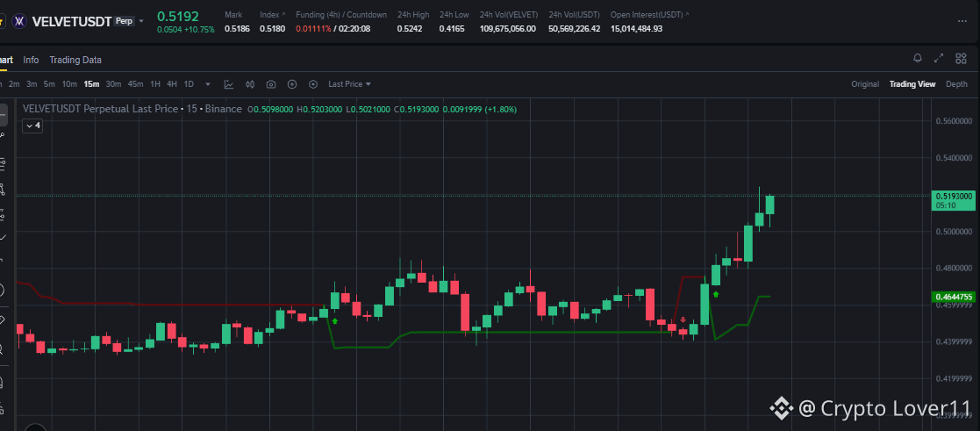Click the large 0.5192 last price

click(x=177, y=17)
